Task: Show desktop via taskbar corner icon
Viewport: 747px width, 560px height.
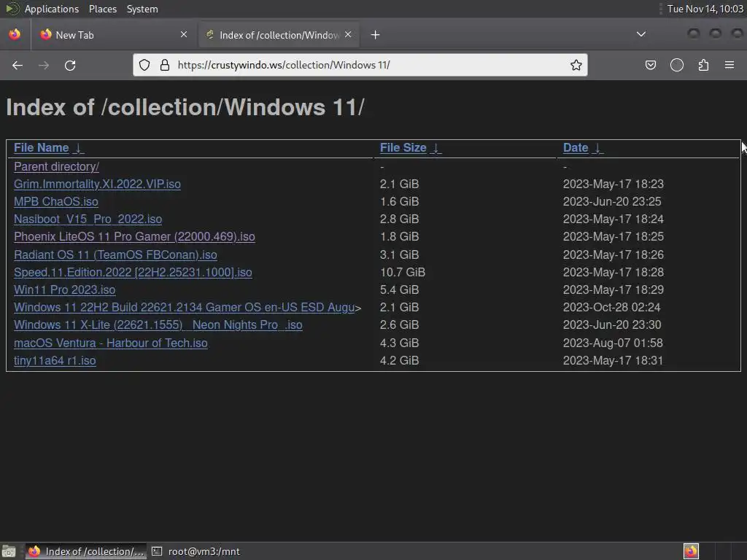Action: (9, 551)
